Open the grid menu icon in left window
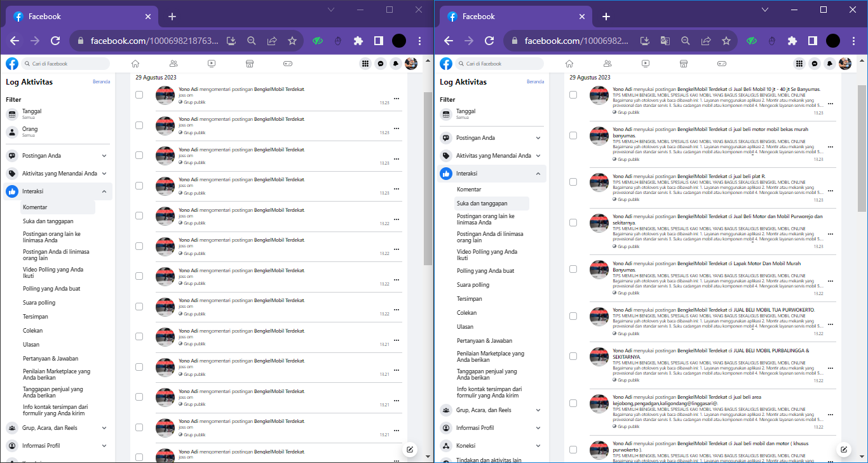868x463 pixels. (365, 64)
